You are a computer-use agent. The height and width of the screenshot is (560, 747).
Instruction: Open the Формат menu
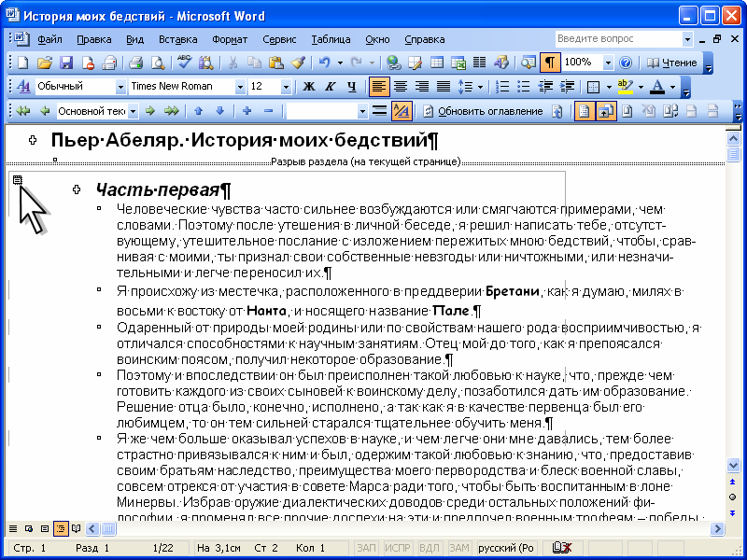(230, 39)
